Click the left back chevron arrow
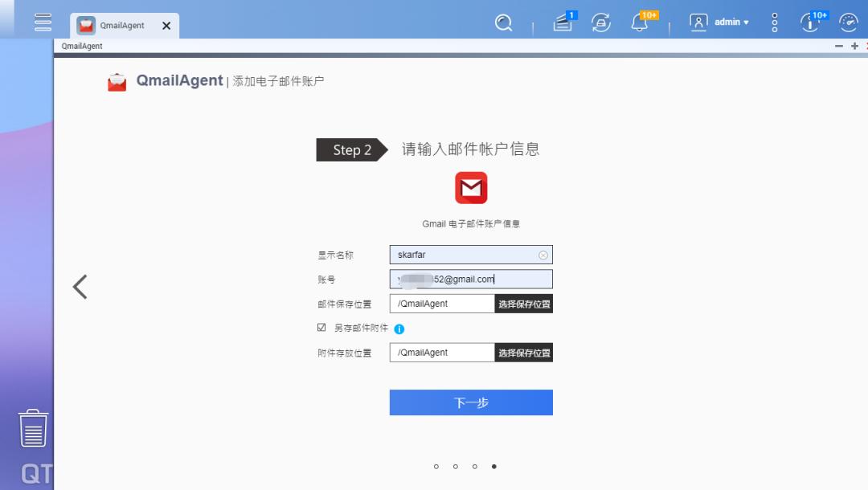The image size is (868, 490). [80, 286]
